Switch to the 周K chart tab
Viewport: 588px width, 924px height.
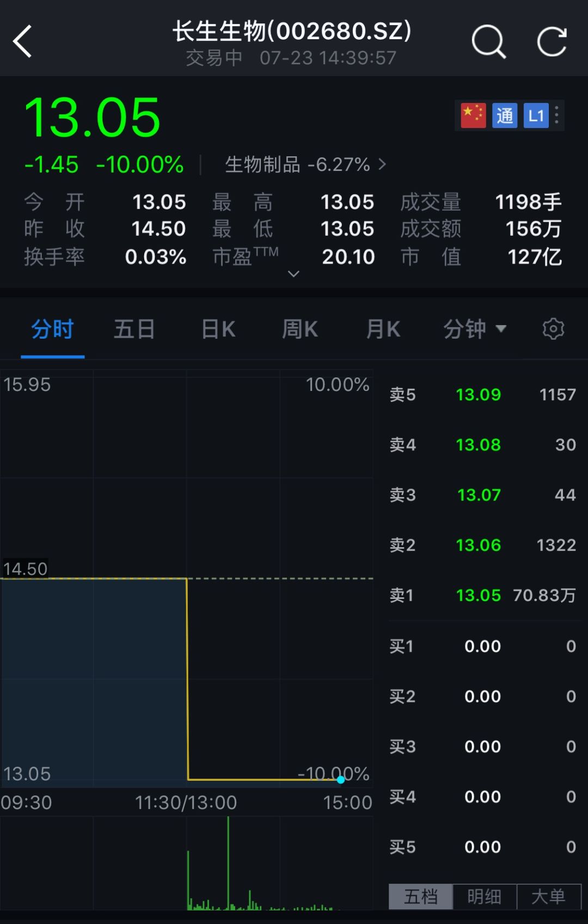(299, 329)
